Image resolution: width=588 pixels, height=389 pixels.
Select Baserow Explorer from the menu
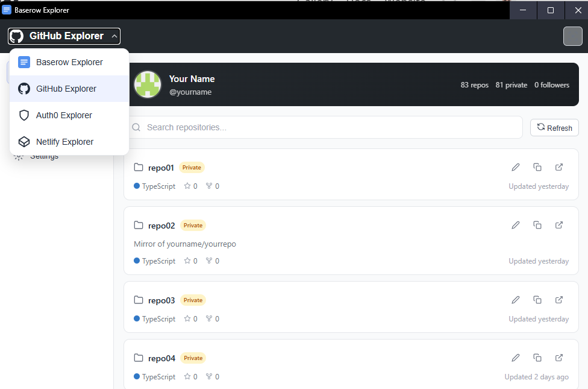point(69,62)
